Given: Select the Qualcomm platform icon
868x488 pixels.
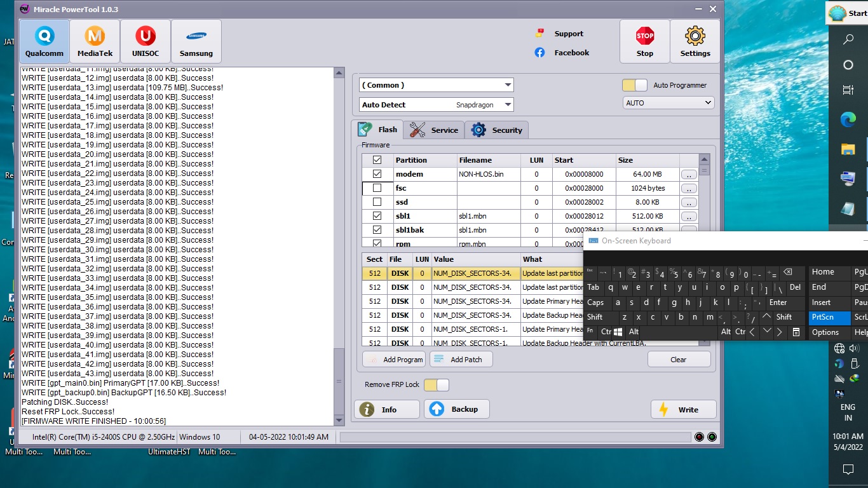Looking at the screenshot, I should [44, 41].
